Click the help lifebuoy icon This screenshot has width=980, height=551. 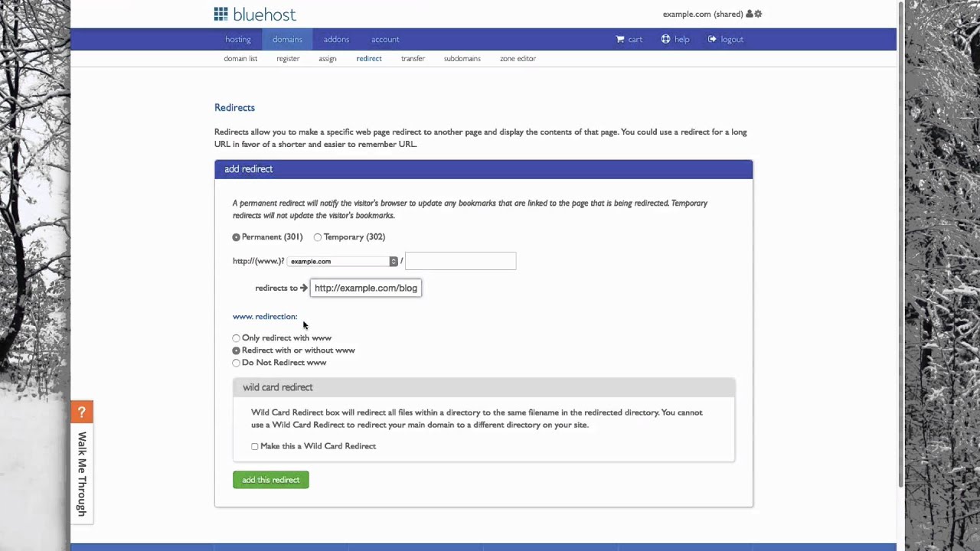point(665,39)
